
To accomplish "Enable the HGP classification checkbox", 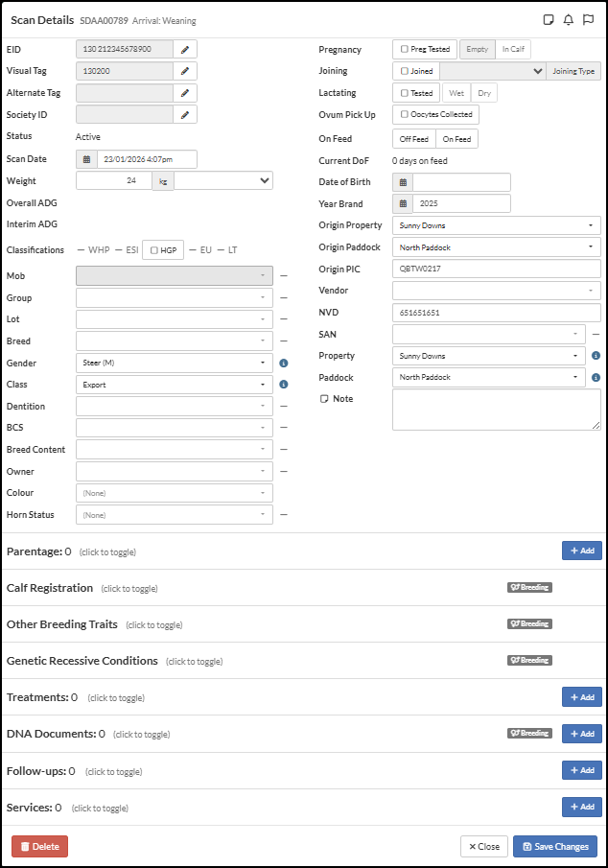I will [154, 250].
